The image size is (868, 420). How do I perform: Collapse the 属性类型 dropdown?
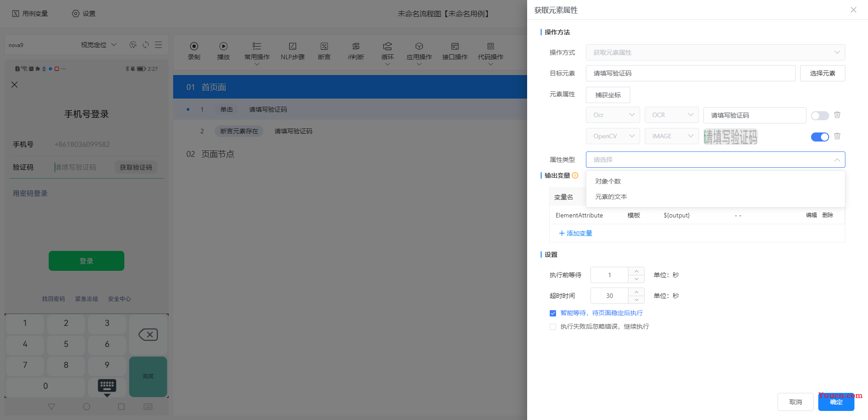[x=715, y=160]
